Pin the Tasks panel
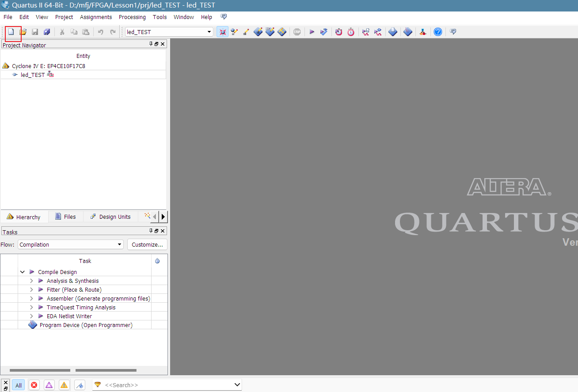 (151, 231)
